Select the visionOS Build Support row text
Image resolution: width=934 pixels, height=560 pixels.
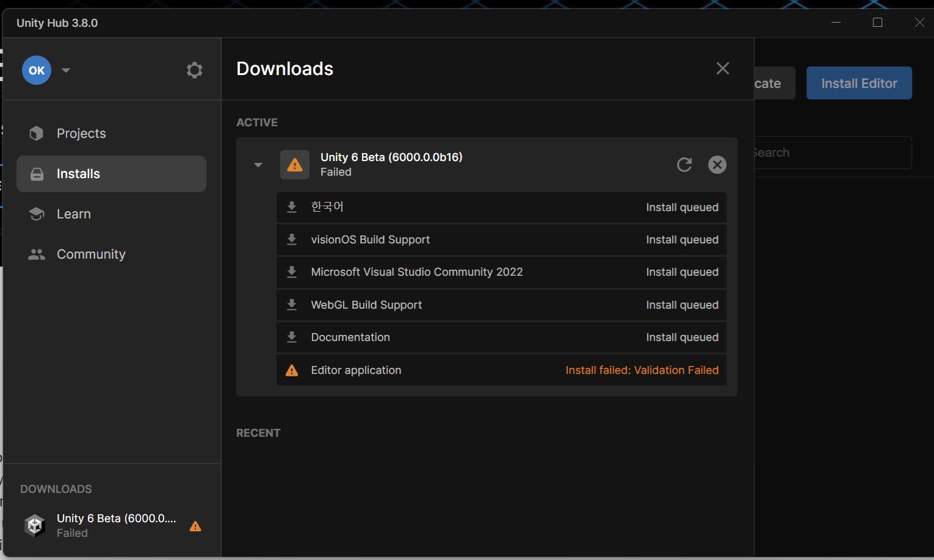click(x=371, y=240)
